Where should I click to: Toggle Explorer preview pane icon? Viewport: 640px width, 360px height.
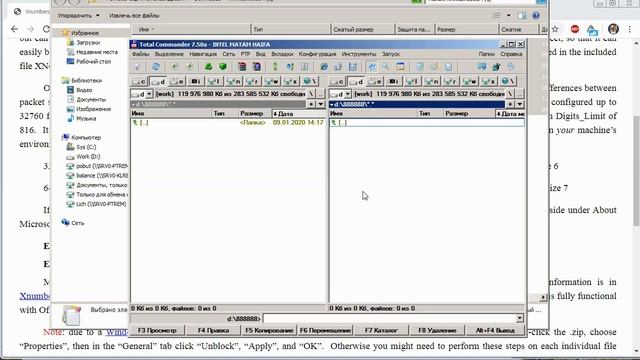[x=522, y=16]
